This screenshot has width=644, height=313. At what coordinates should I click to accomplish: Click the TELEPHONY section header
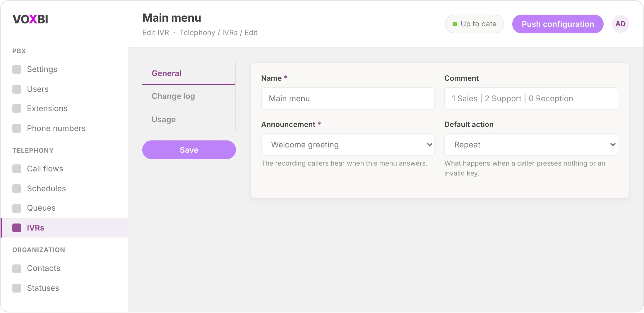pos(33,150)
